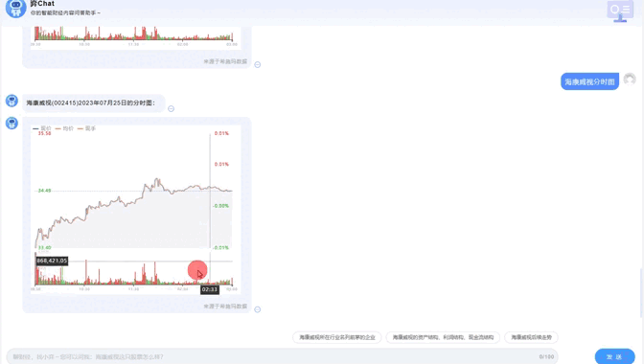Click the 02:33 time marker on chart axis

[x=210, y=289]
